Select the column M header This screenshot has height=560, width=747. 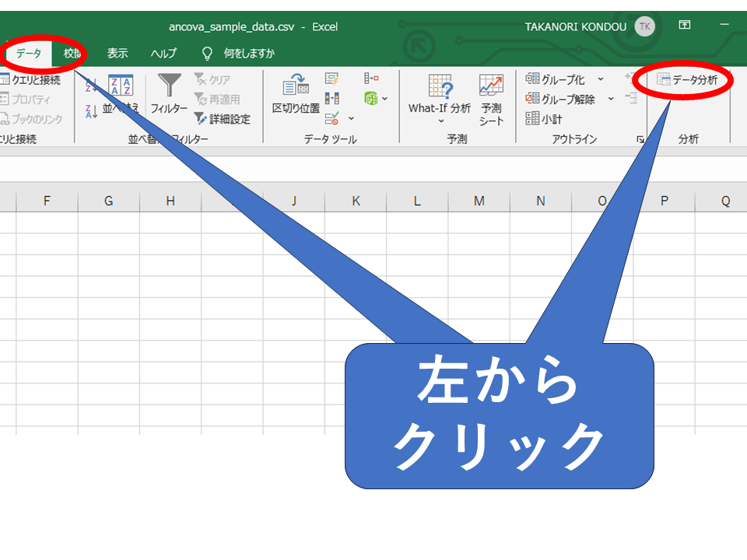click(479, 201)
